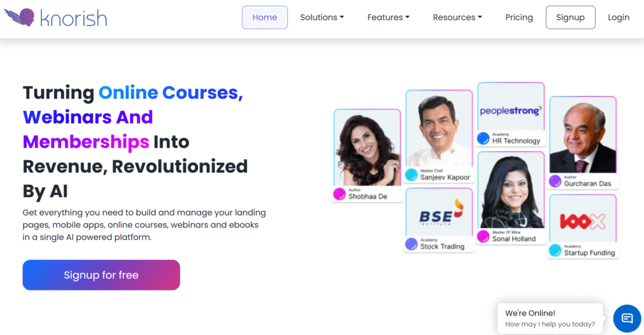Screen dimensions: 644x335
Task: Click the cyan circle beside Sanjeev Kapoor
Action: pyautogui.click(x=411, y=175)
